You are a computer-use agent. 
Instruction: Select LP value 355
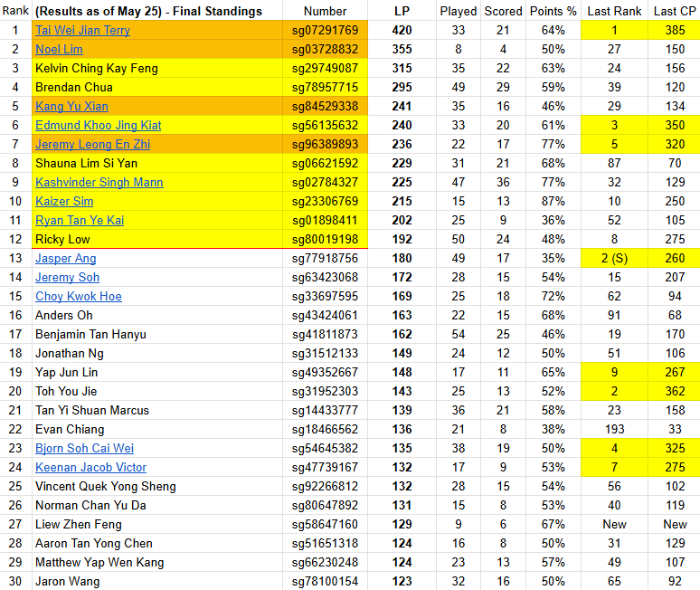(402, 49)
